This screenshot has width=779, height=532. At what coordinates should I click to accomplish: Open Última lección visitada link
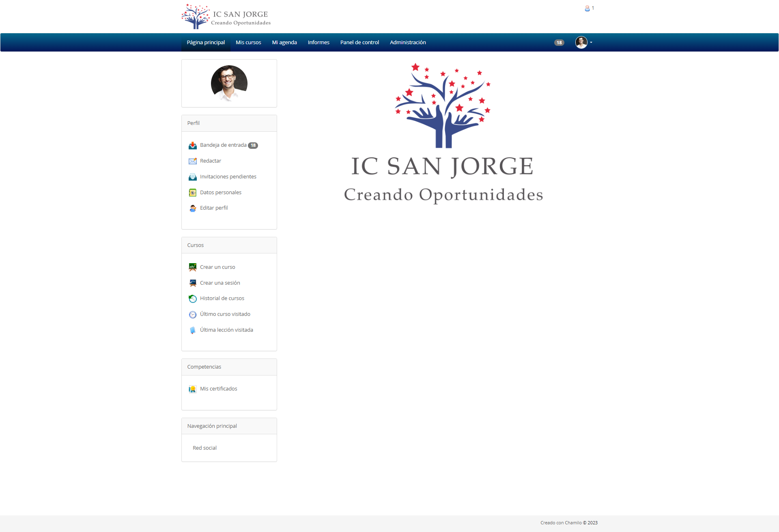[226, 330]
